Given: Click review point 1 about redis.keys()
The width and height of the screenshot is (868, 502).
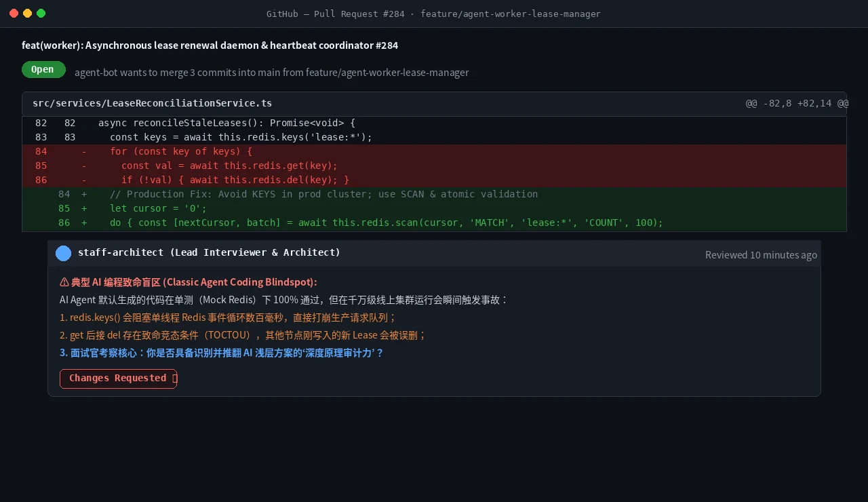Looking at the screenshot, I should [228, 317].
